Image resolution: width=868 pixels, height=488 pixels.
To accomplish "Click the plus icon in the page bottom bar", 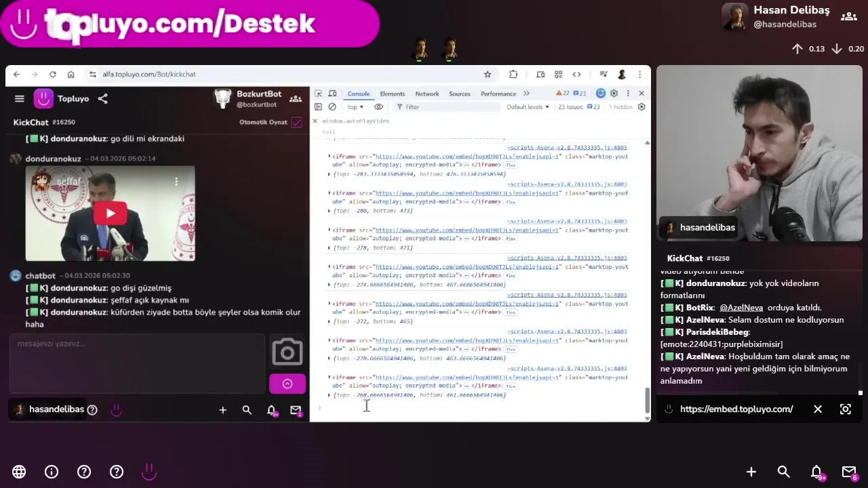I will click(x=222, y=410).
